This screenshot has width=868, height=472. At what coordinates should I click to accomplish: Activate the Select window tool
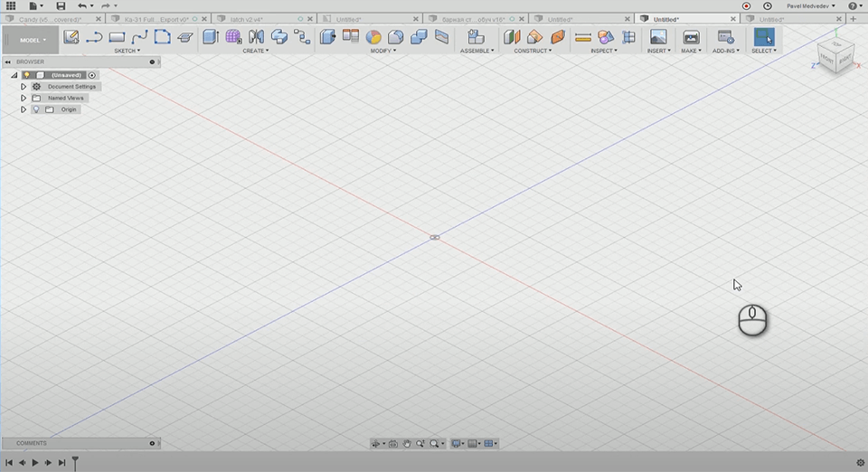coord(764,37)
